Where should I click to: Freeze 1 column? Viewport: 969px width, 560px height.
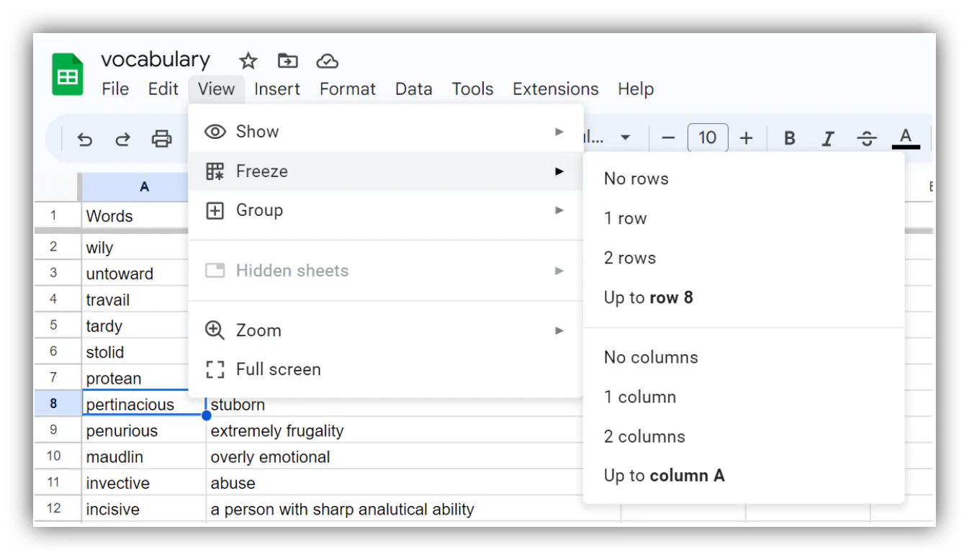(744, 397)
